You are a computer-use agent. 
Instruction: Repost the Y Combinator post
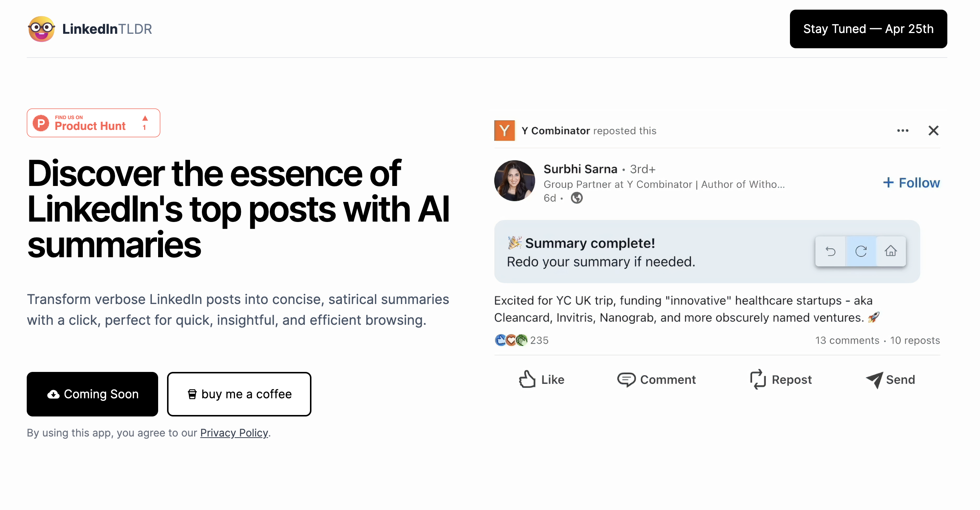(x=781, y=379)
